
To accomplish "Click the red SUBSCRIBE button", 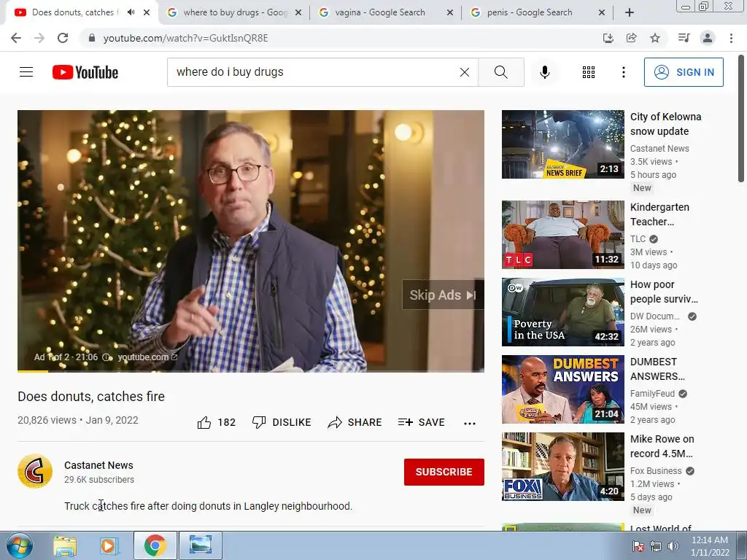I will (x=444, y=472).
